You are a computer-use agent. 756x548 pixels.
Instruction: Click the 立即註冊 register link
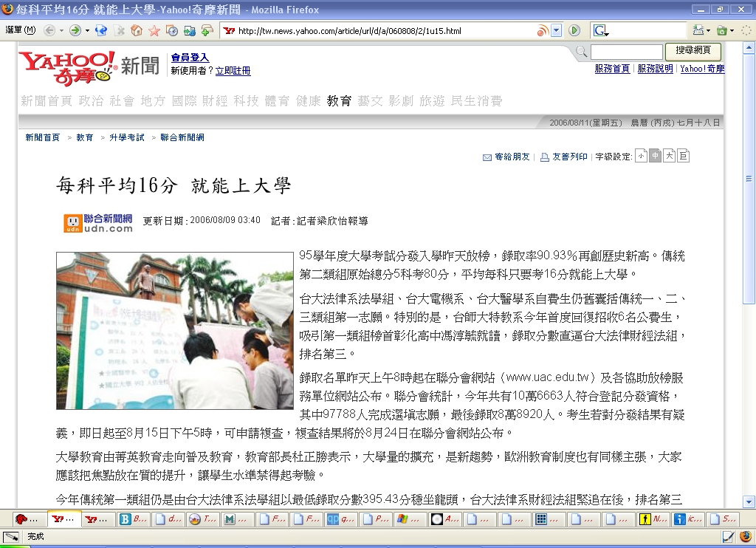[x=233, y=71]
